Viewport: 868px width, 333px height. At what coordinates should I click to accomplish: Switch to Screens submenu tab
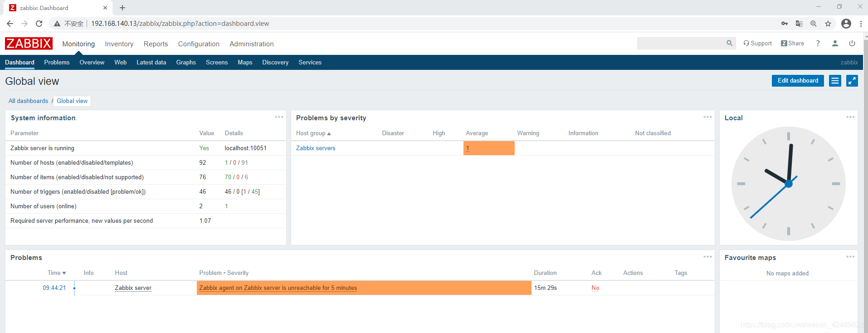217,63
